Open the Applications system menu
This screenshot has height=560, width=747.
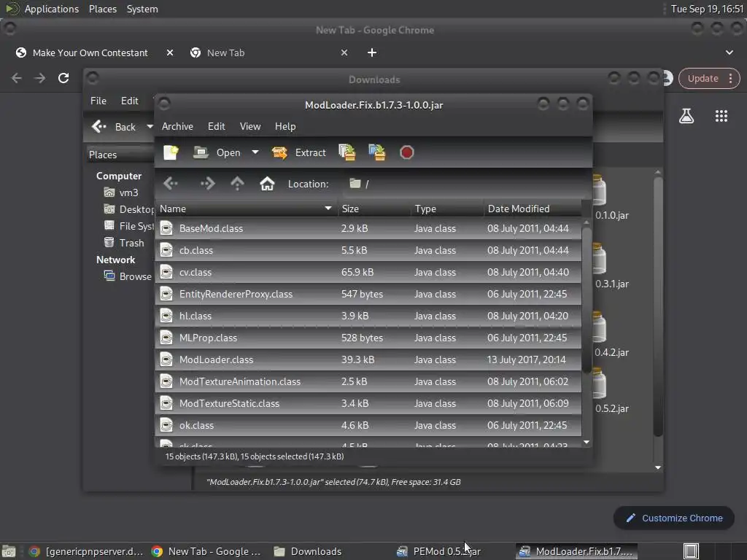52,9
